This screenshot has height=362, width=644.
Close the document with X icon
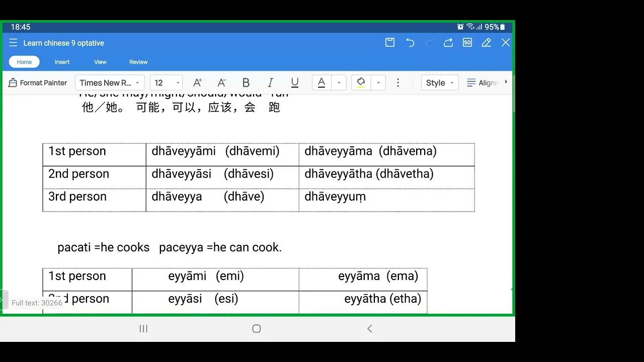pos(506,43)
